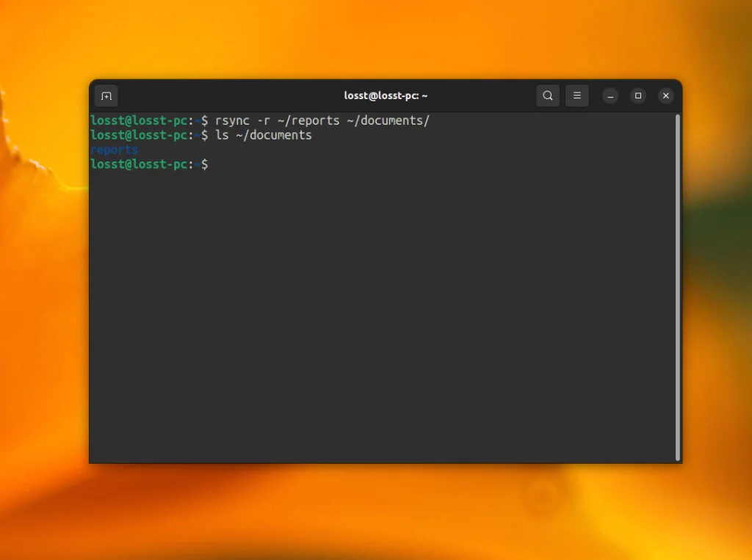Click the last empty prompt line
The image size is (752, 560).
(149, 164)
